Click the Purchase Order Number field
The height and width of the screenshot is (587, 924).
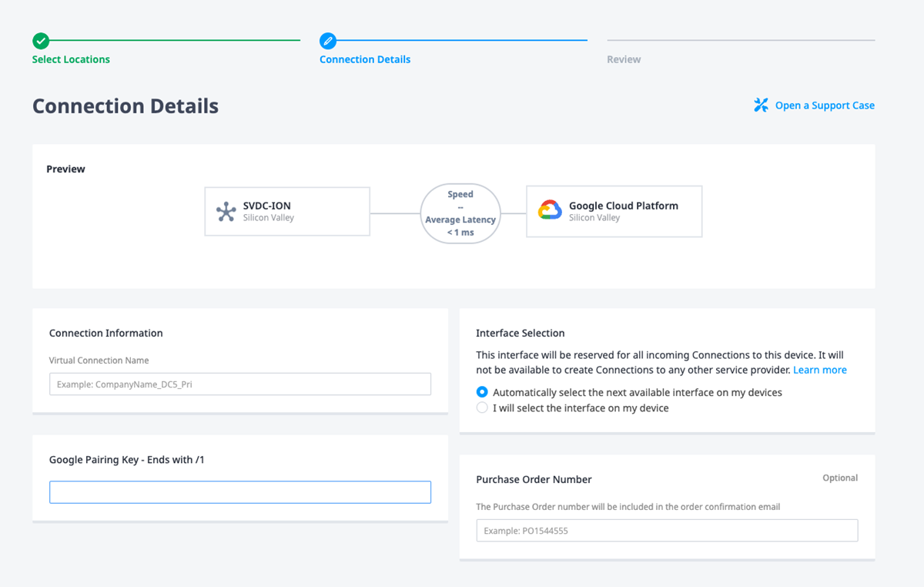(x=667, y=531)
